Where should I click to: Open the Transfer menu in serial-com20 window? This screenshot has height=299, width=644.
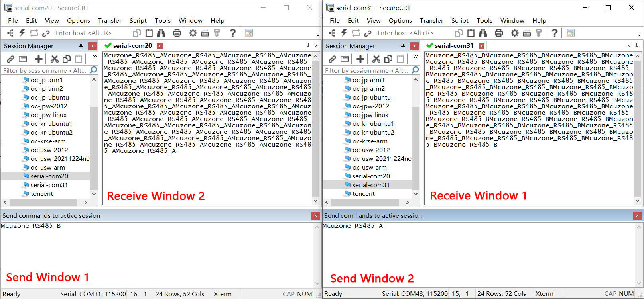pos(110,20)
